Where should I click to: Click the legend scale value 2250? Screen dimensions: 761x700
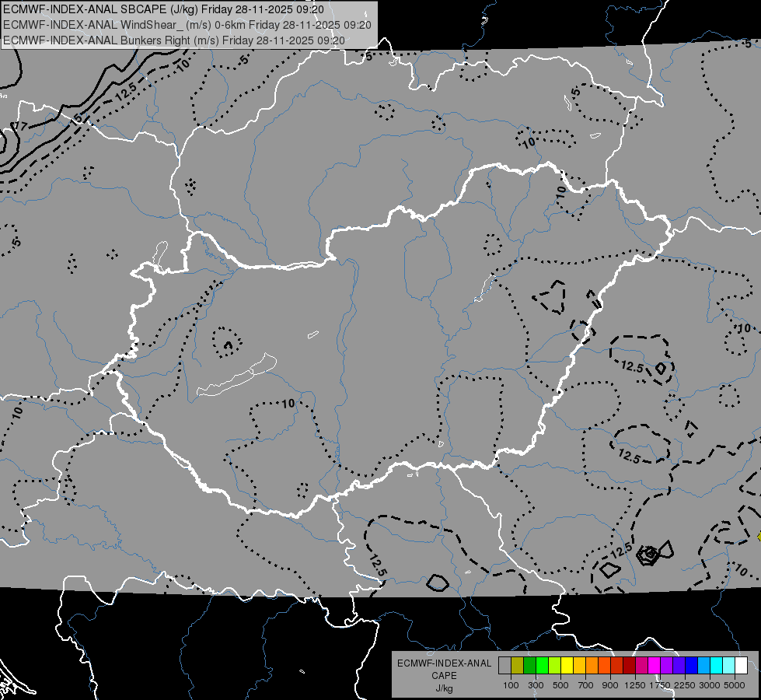point(686,685)
